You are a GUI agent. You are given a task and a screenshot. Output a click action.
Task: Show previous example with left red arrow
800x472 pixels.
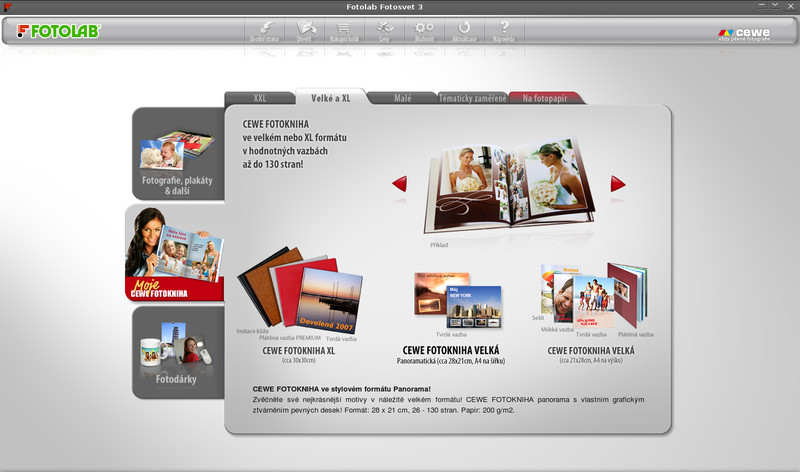click(x=399, y=183)
